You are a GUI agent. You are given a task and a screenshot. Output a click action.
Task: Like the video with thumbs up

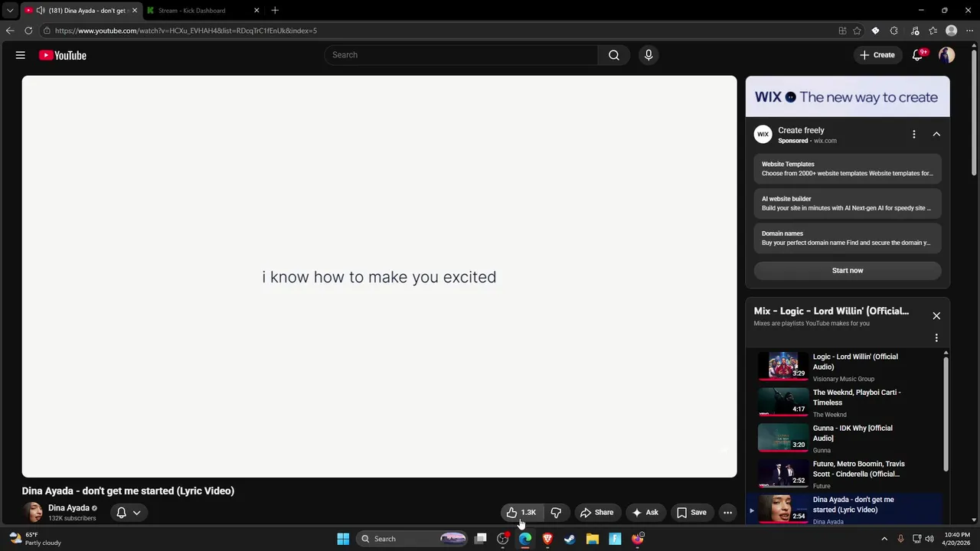(521, 513)
